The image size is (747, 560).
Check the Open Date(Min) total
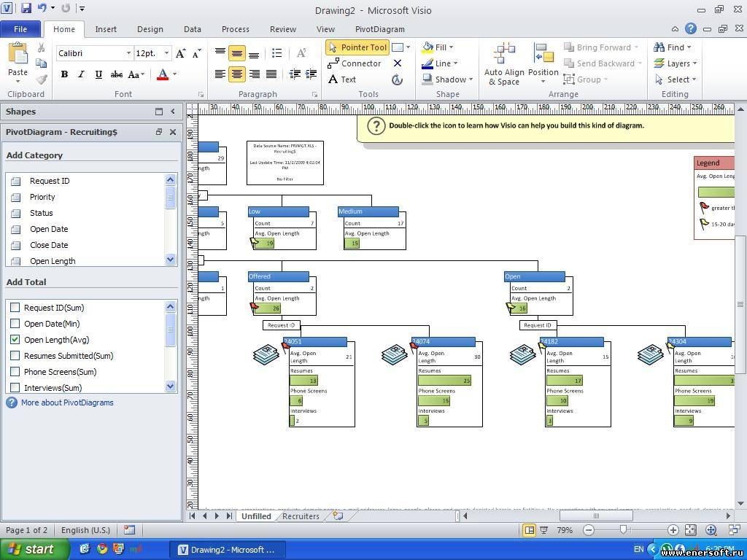click(15, 324)
